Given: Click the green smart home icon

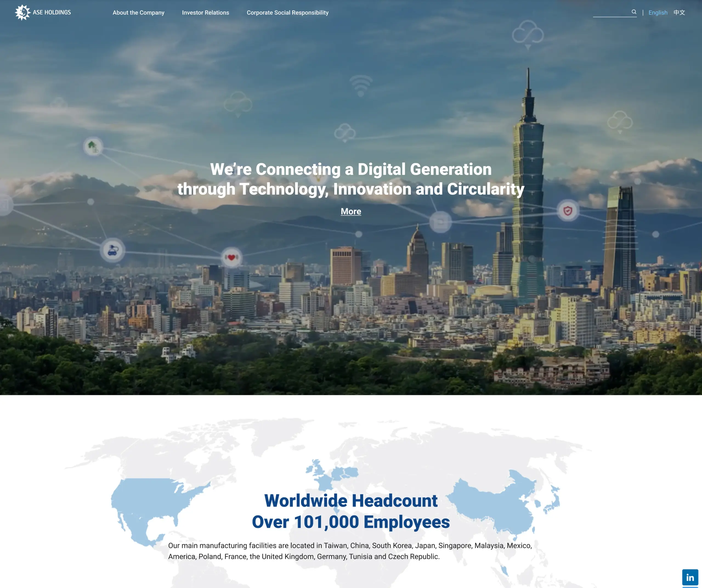Looking at the screenshot, I should point(93,147).
